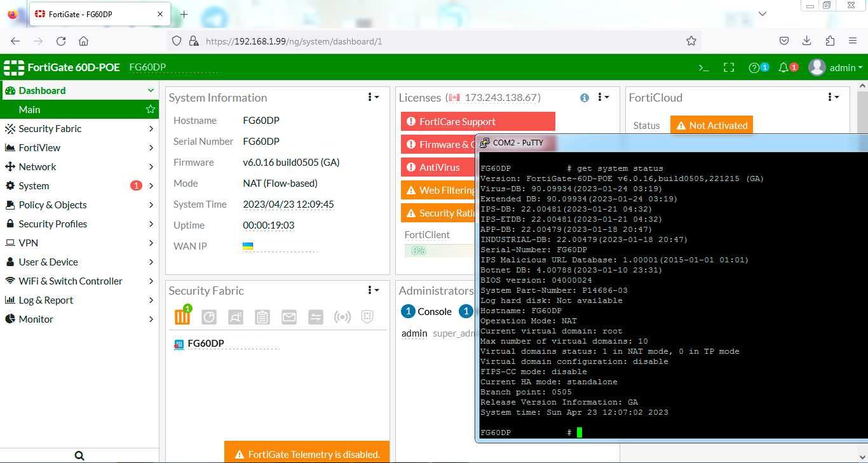Click the COM2 - PuTTY title bar
This screenshot has width=868, height=463.
coord(672,143)
